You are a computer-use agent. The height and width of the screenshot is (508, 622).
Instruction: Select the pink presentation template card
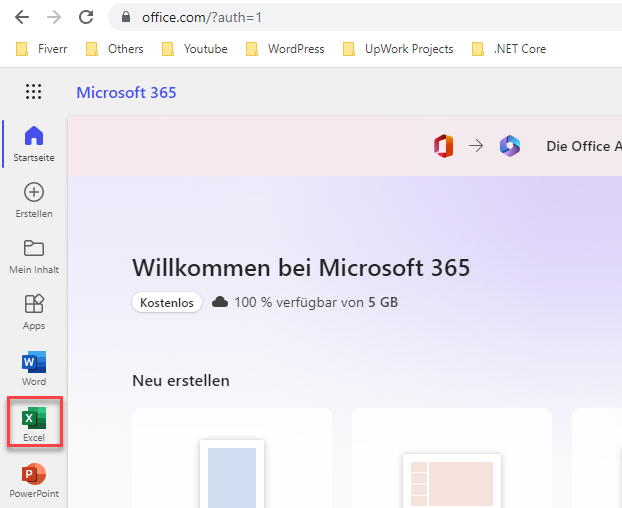[x=452, y=458]
